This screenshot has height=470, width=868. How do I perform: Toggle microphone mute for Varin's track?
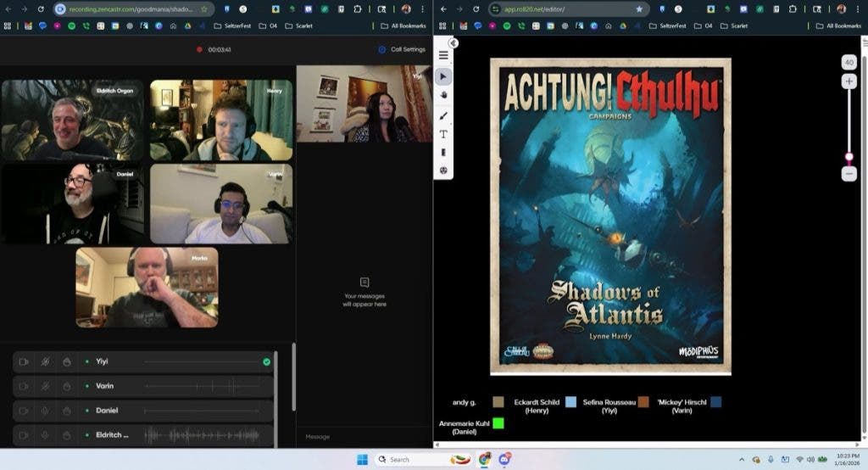point(45,386)
